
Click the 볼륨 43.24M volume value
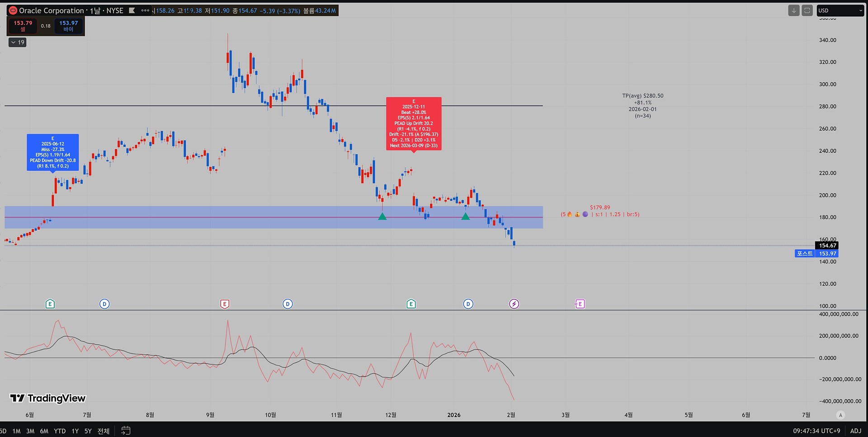(x=320, y=10)
